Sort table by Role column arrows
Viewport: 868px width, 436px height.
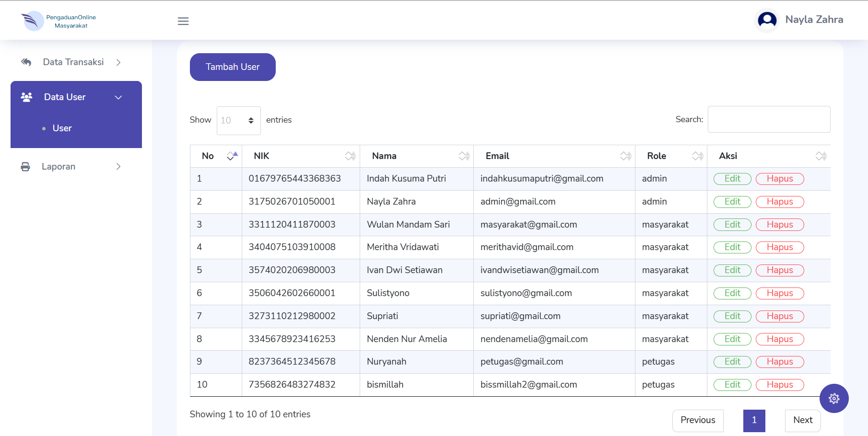click(x=697, y=156)
